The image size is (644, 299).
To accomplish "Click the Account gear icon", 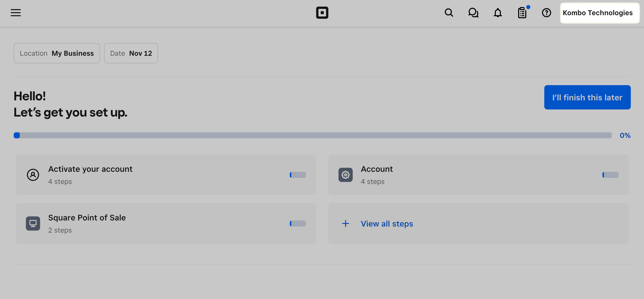I will (345, 175).
